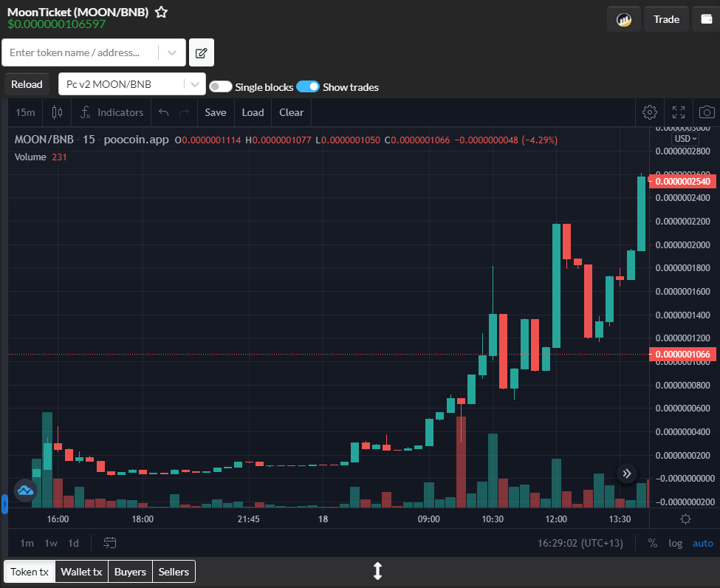Clear the chart drawings

(291, 112)
